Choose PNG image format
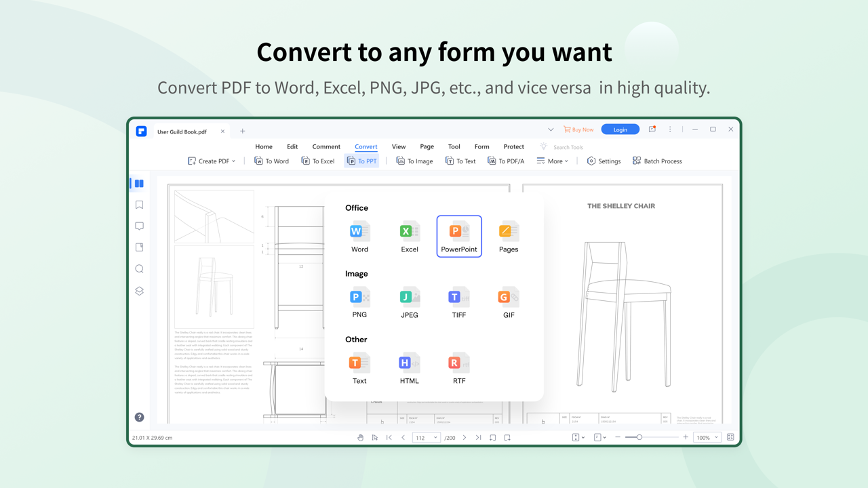 pos(359,302)
